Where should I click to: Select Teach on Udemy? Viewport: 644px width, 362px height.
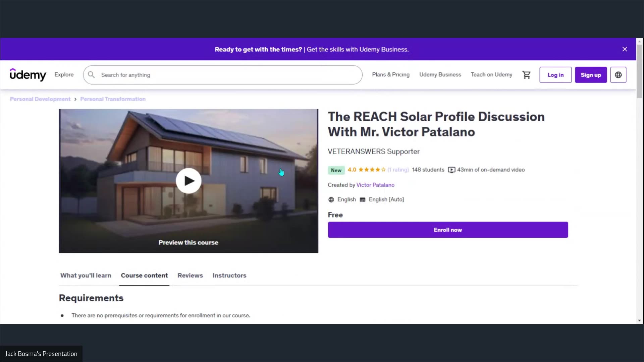[491, 75]
